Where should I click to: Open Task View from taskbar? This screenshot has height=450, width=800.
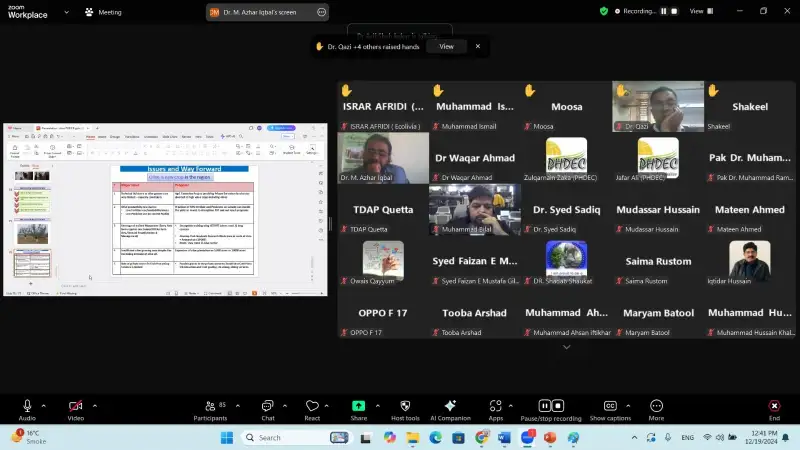click(x=366, y=437)
